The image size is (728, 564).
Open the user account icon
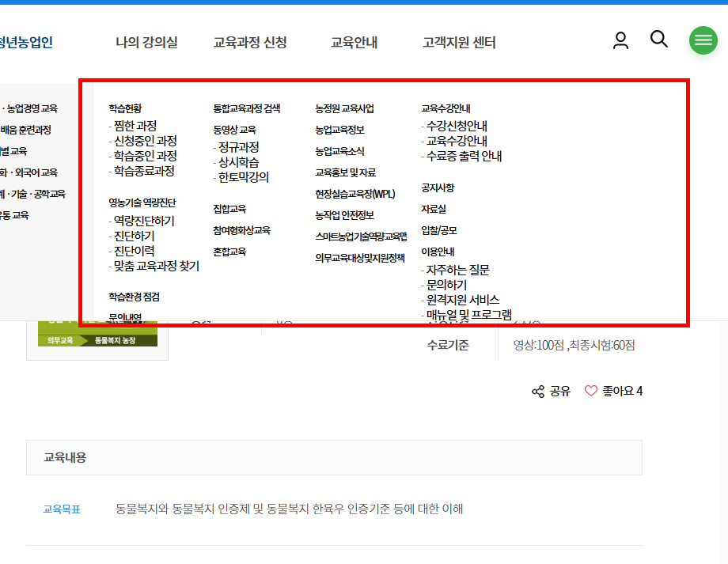pyautogui.click(x=620, y=40)
